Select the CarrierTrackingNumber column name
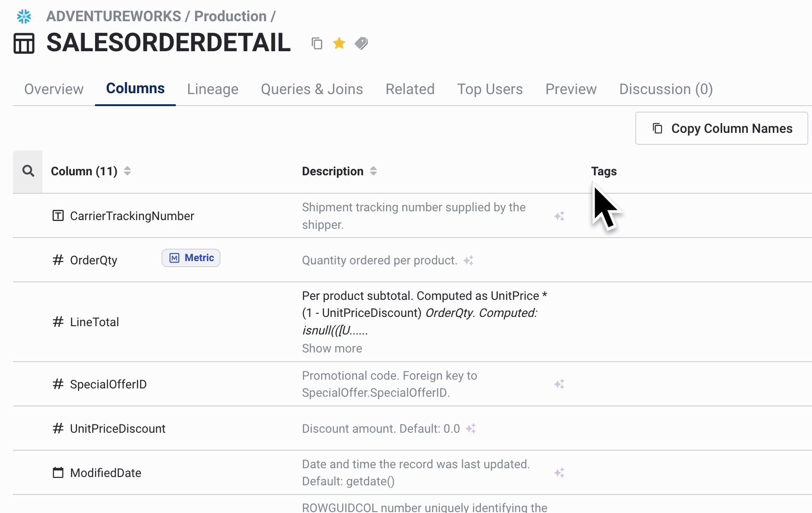 (132, 216)
